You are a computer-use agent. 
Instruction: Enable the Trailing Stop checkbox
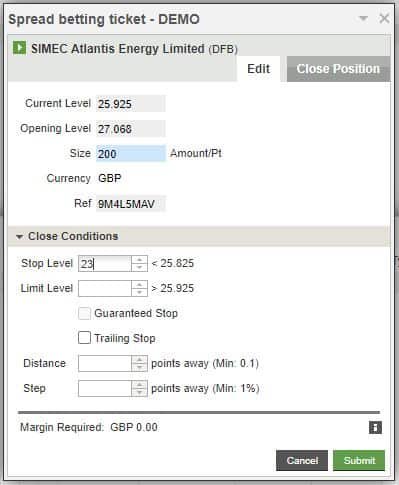tap(84, 337)
